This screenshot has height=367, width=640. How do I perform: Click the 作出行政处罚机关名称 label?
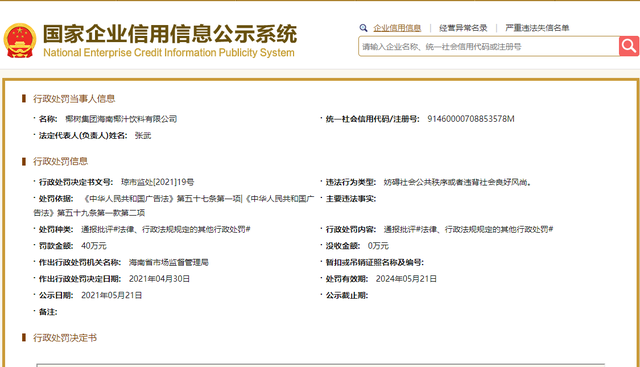point(80,262)
